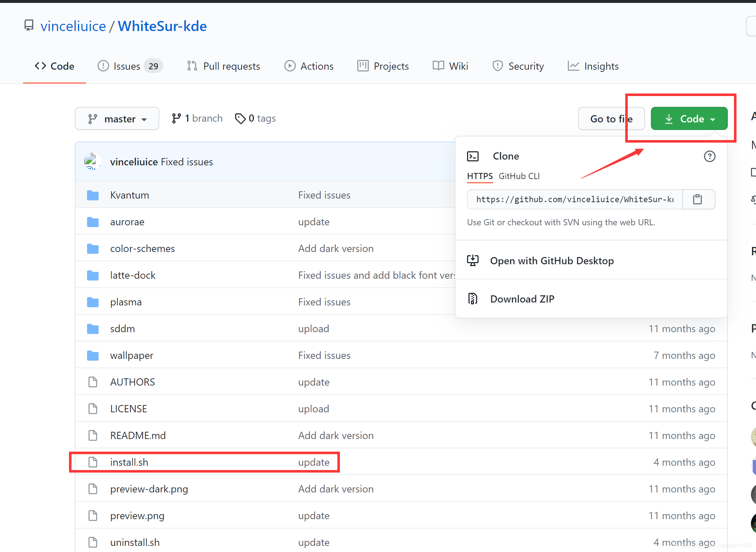
Task: Open the color-schemes folder
Action: coord(142,248)
